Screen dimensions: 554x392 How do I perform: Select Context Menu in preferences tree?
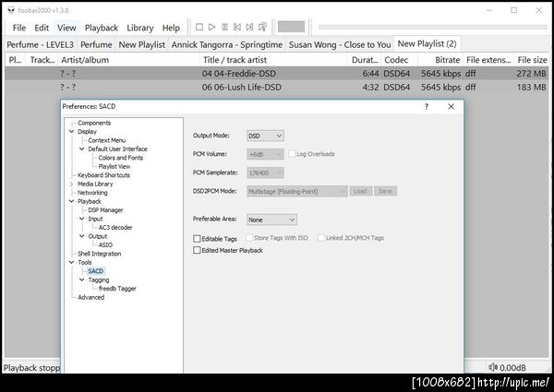point(107,140)
